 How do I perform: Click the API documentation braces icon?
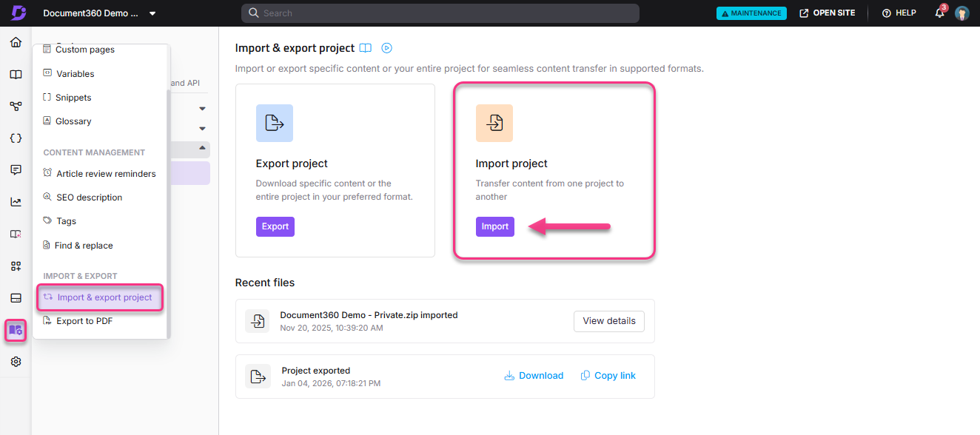tap(16, 138)
